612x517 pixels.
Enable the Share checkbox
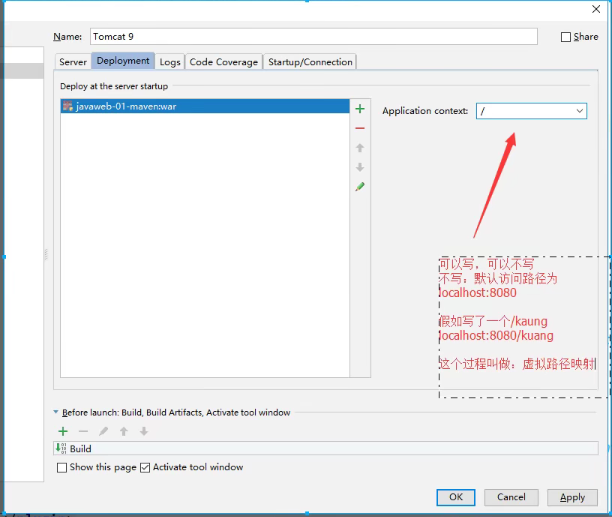[566, 37]
